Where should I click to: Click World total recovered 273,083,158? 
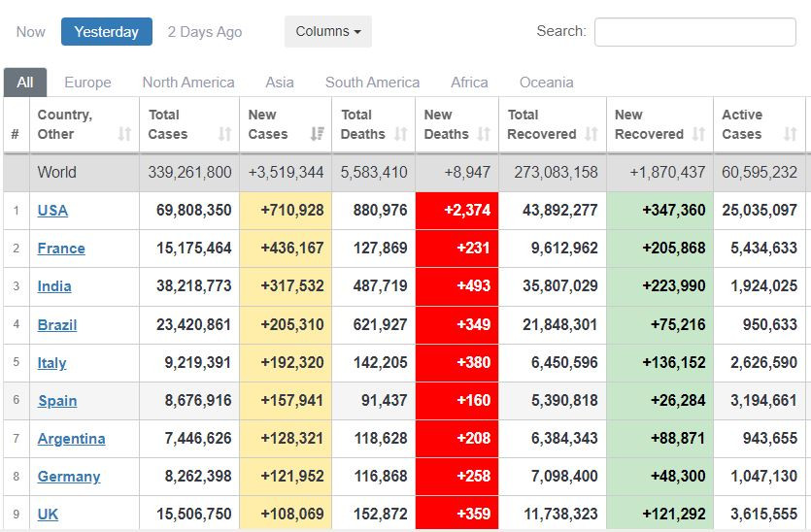click(x=556, y=172)
